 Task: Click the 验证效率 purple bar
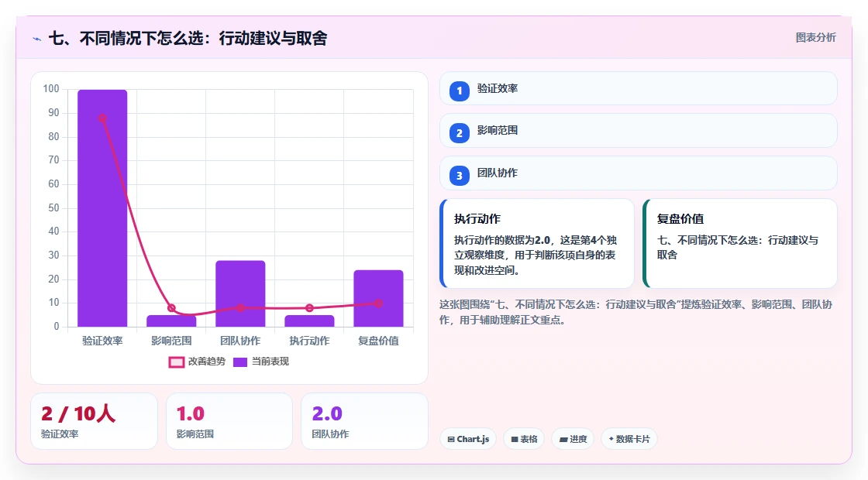(102, 208)
